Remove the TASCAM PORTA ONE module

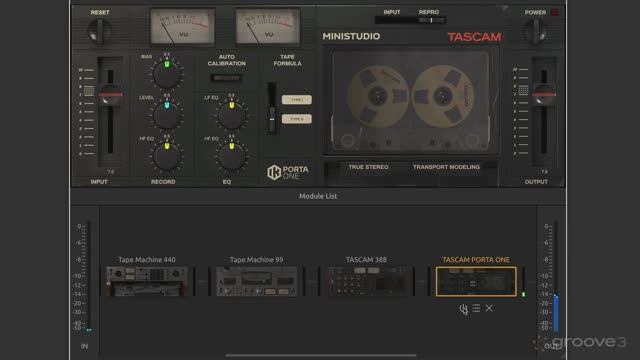click(489, 308)
